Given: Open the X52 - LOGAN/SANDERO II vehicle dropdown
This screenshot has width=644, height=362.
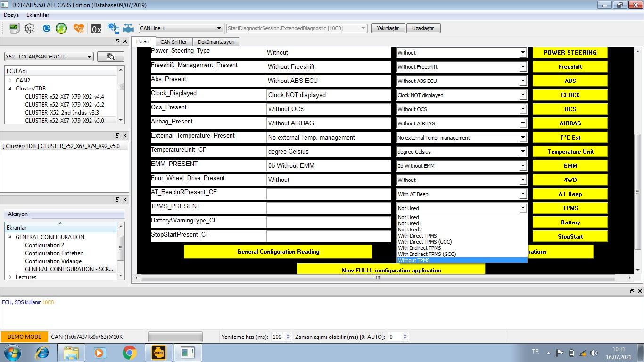Looking at the screenshot, I should (49, 57).
